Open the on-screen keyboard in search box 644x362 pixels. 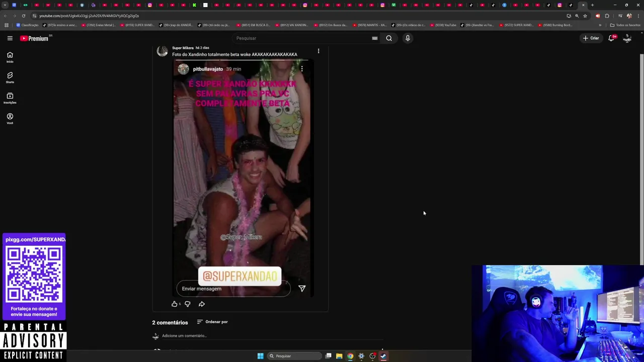375,38
